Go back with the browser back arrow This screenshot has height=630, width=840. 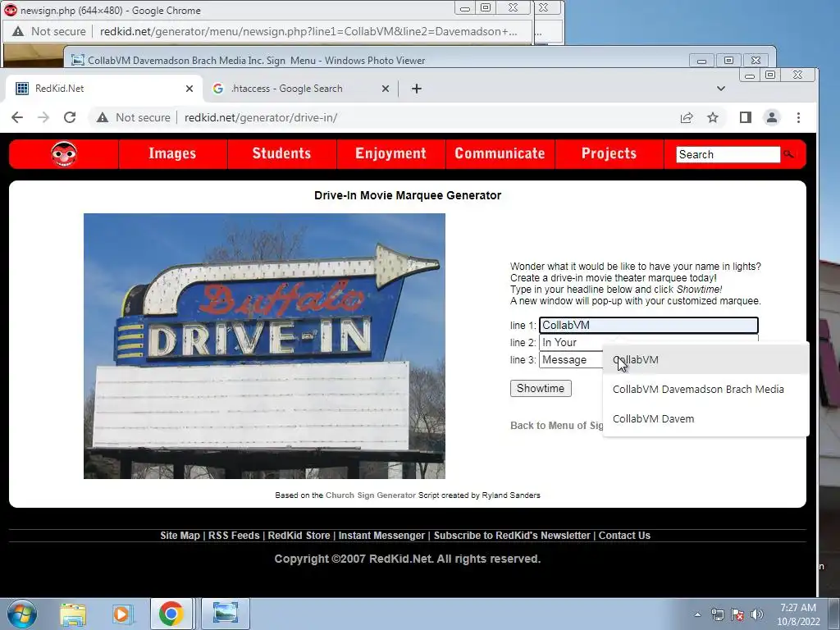17,117
